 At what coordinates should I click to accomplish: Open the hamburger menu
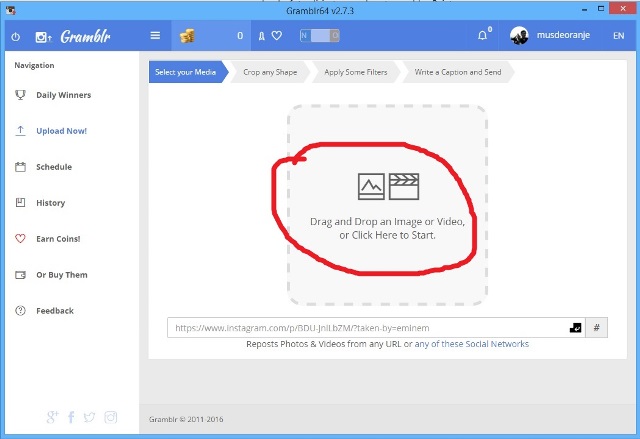tap(155, 35)
